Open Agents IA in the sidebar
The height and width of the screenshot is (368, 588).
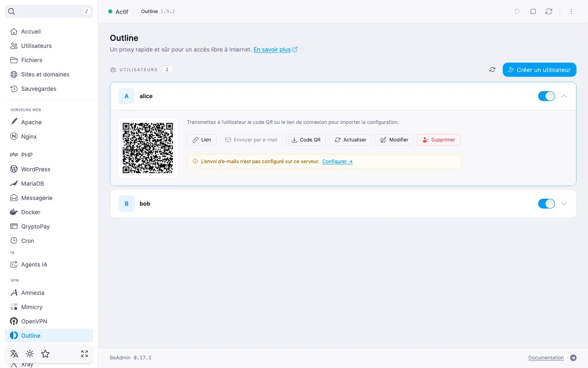(x=49, y=265)
